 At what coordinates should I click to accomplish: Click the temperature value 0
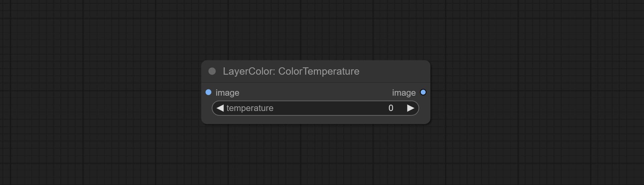click(x=391, y=108)
